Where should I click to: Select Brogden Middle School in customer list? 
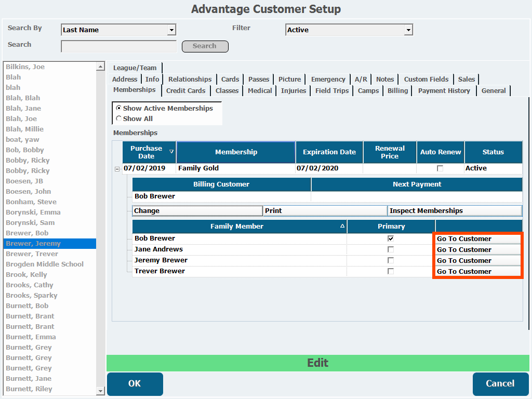point(45,264)
